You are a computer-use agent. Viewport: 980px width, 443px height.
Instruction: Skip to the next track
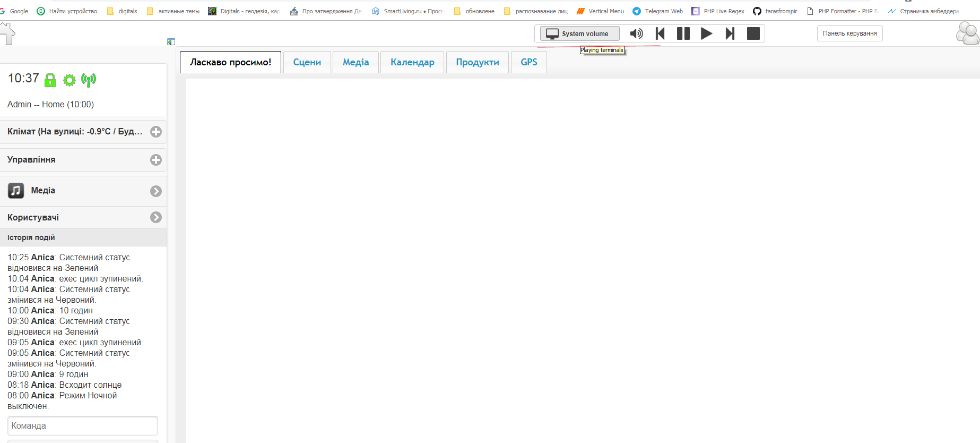tap(730, 33)
